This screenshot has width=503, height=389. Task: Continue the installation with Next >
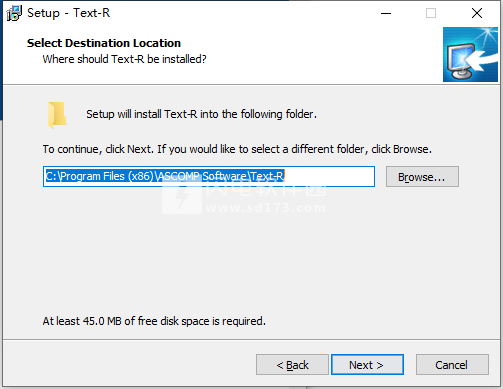click(x=367, y=365)
